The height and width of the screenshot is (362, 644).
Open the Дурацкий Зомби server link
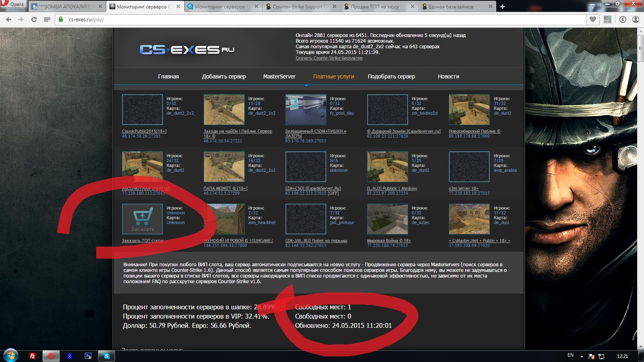tap(404, 131)
